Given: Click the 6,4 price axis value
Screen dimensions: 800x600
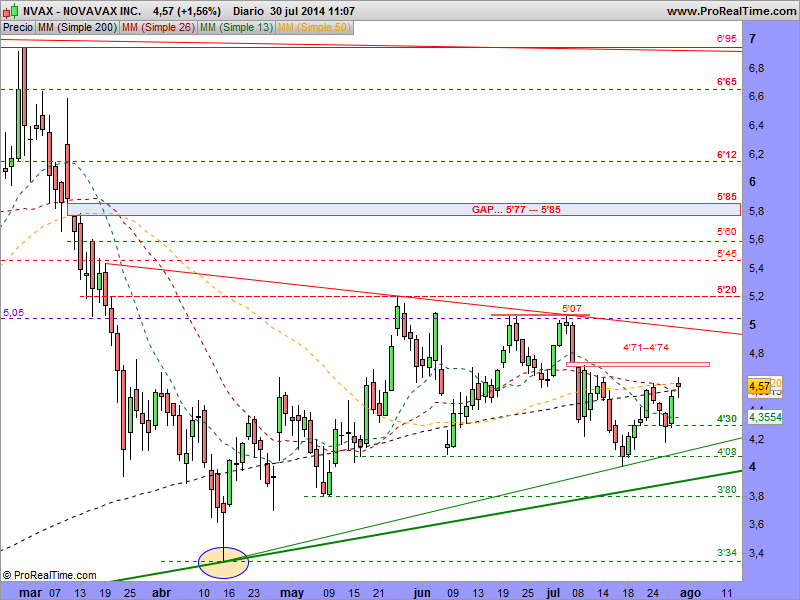Looking at the screenshot, I should point(756,125).
